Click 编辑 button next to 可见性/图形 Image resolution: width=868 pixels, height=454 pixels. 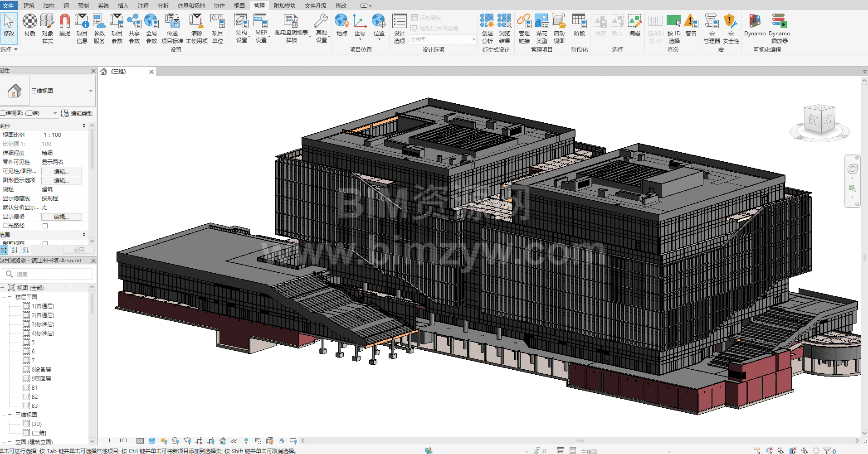coord(61,171)
